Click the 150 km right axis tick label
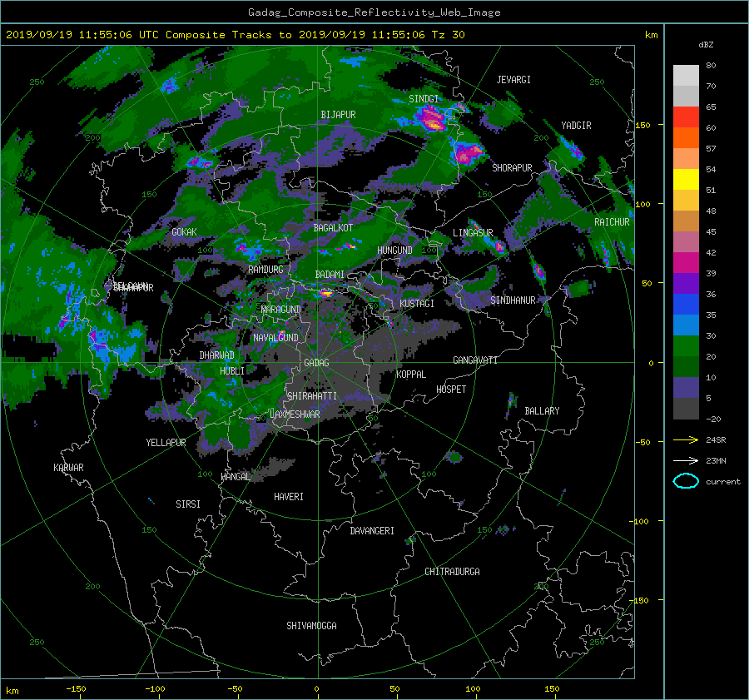This screenshot has height=700, width=749. [x=642, y=125]
